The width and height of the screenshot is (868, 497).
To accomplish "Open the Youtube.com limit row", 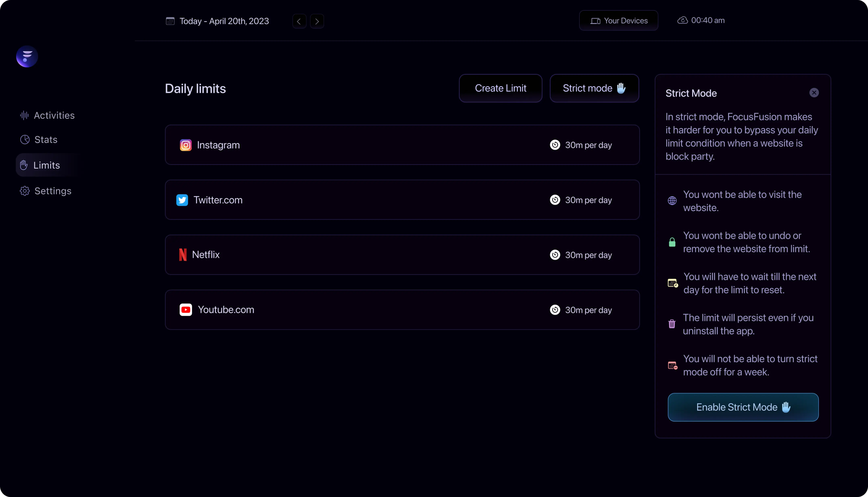I will click(402, 310).
